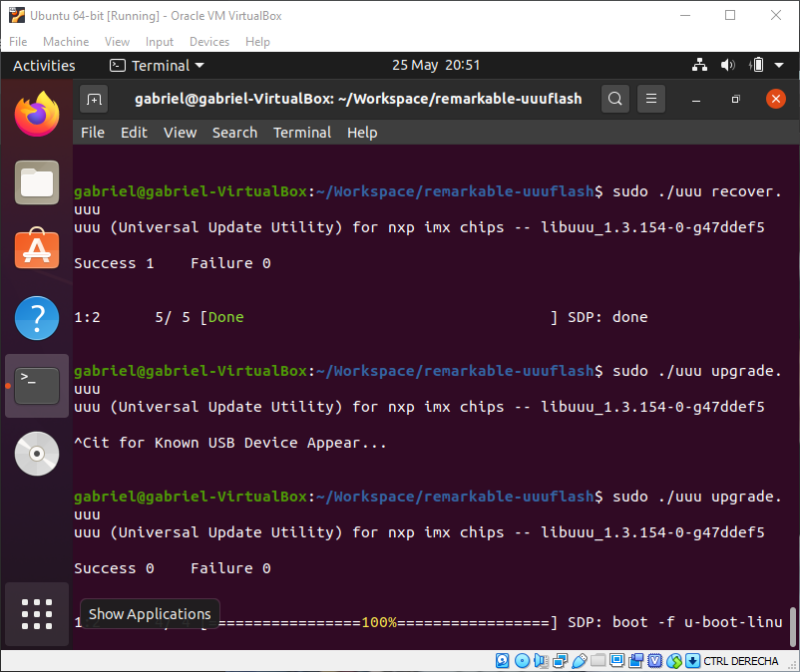Click 'SDP: done' status text

pos(607,317)
